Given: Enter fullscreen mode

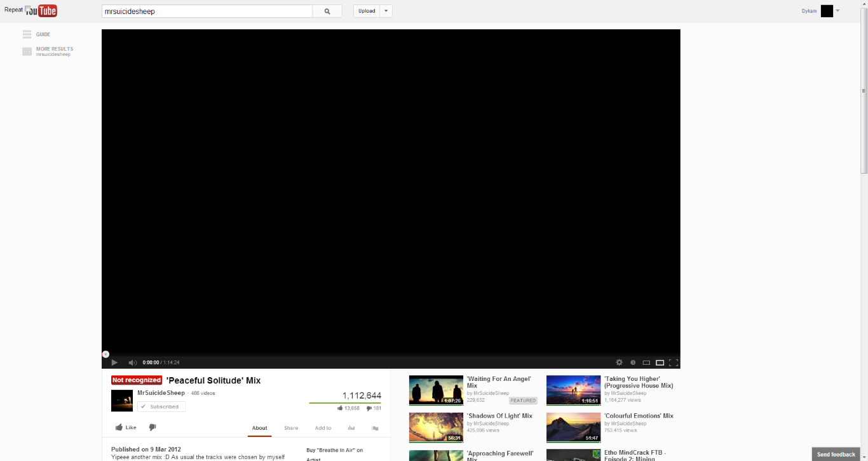Looking at the screenshot, I should (674, 362).
